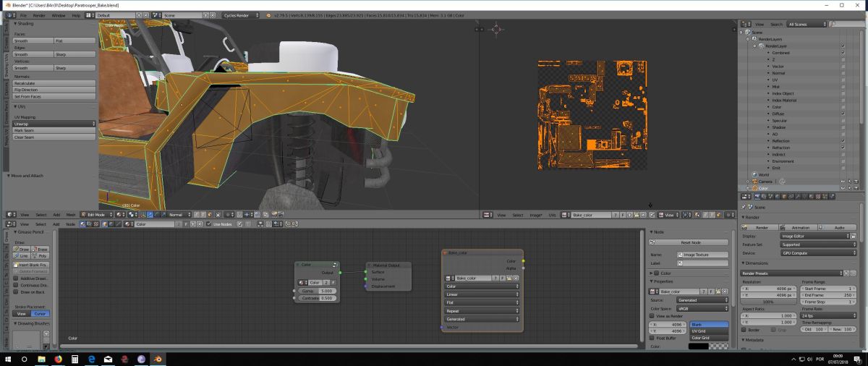
Task: Click the Render button with camera icon
Action: click(x=761, y=226)
